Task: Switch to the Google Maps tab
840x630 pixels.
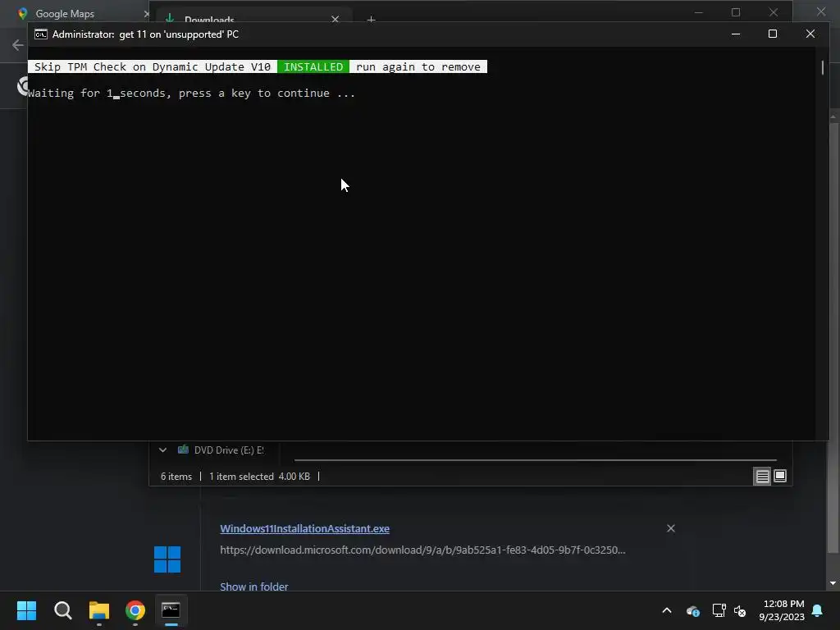Action: pos(64,14)
